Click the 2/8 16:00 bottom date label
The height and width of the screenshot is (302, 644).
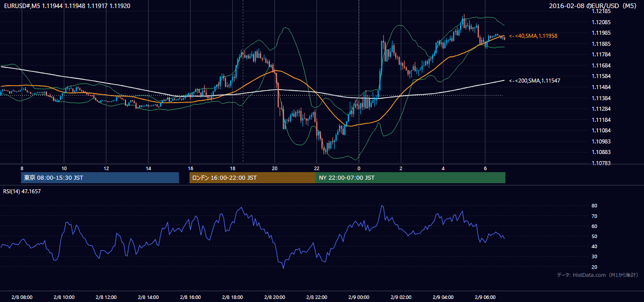click(x=190, y=297)
